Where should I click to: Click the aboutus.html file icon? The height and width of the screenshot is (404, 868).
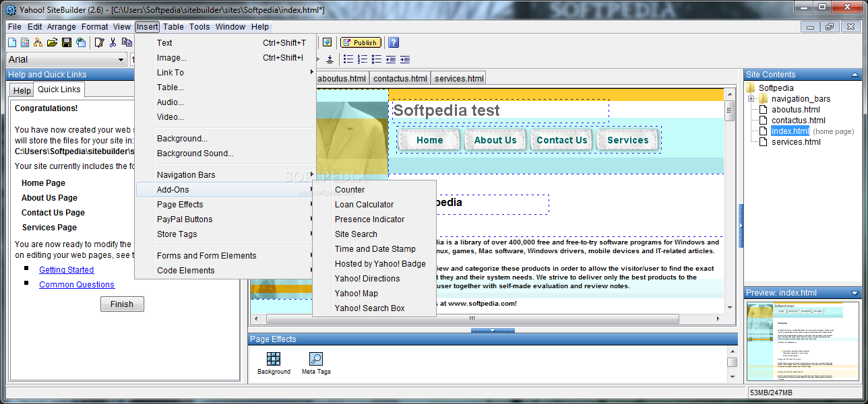(764, 109)
